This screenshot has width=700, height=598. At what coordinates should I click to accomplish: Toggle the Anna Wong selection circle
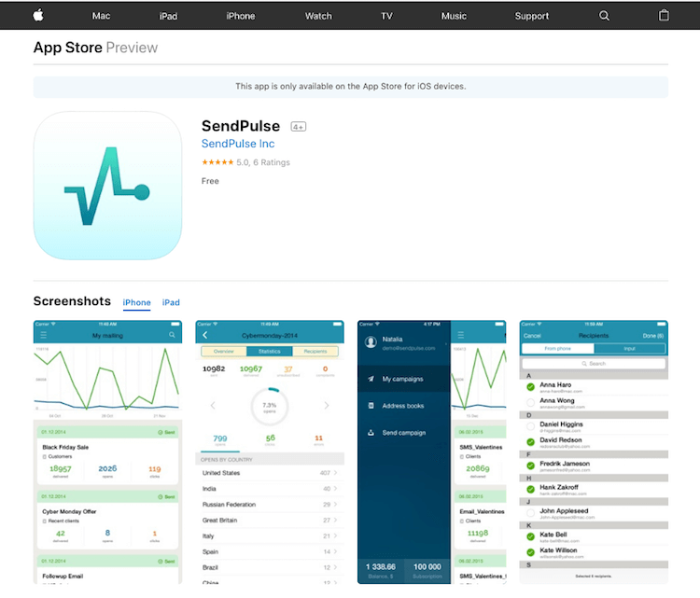(530, 402)
